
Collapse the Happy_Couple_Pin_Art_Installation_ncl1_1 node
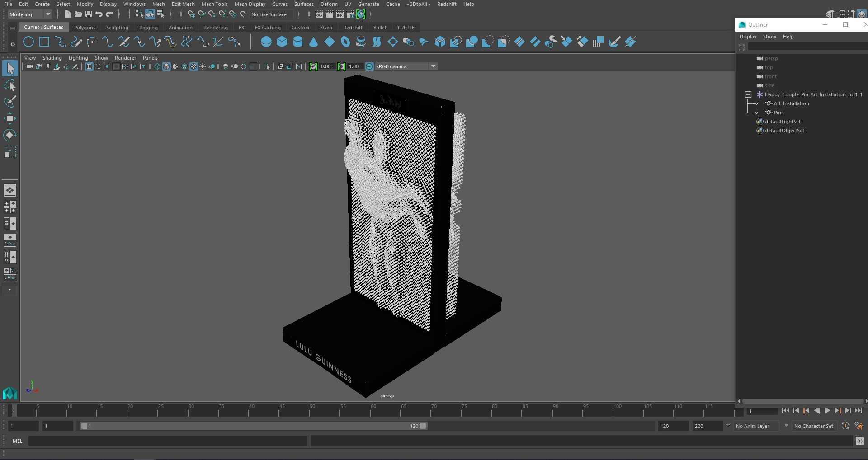748,94
